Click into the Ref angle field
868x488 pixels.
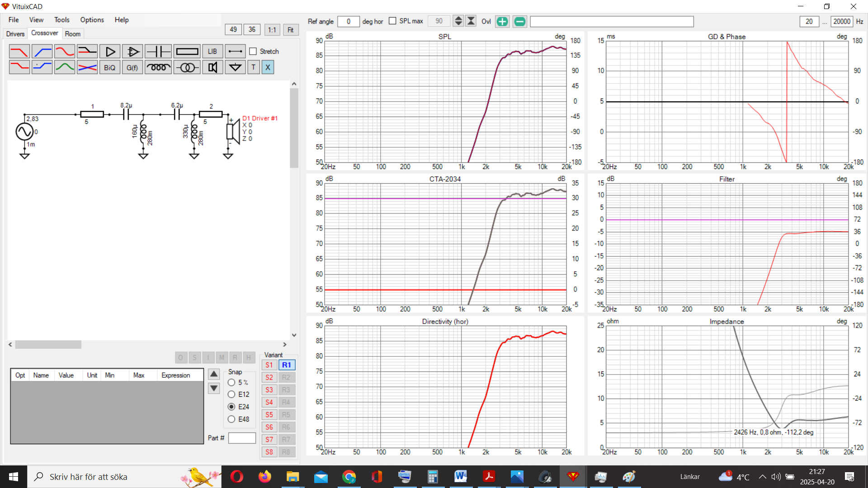tap(348, 21)
